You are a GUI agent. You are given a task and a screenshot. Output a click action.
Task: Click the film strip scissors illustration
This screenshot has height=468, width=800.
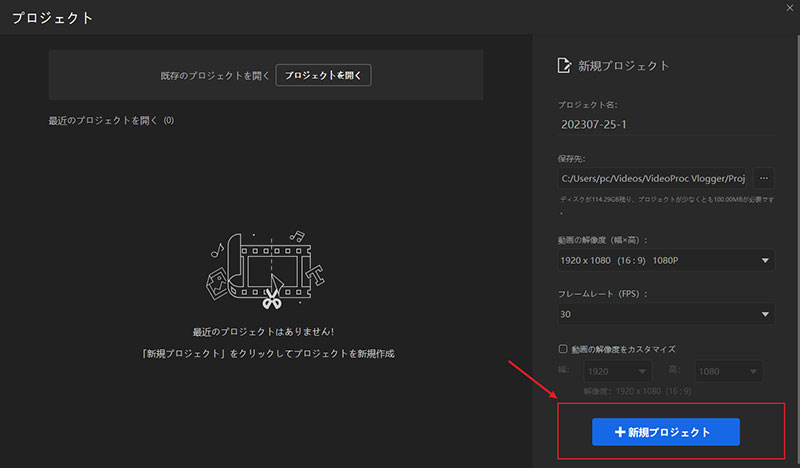(x=266, y=271)
